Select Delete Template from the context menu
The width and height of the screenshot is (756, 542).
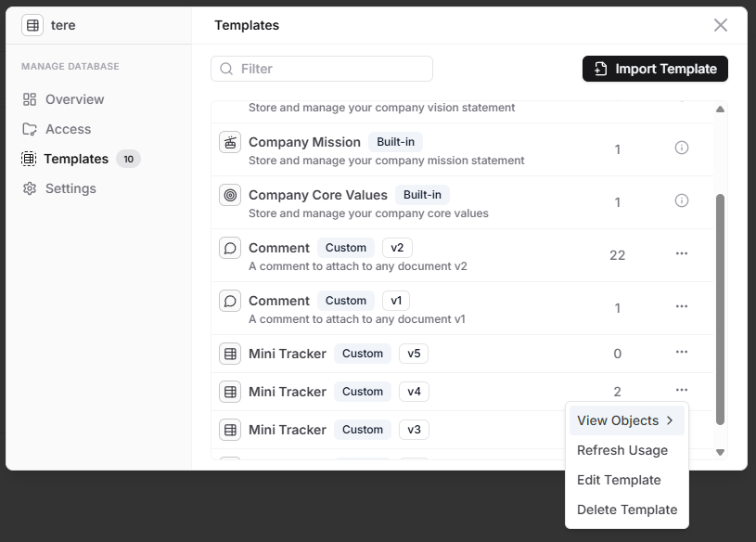click(627, 510)
